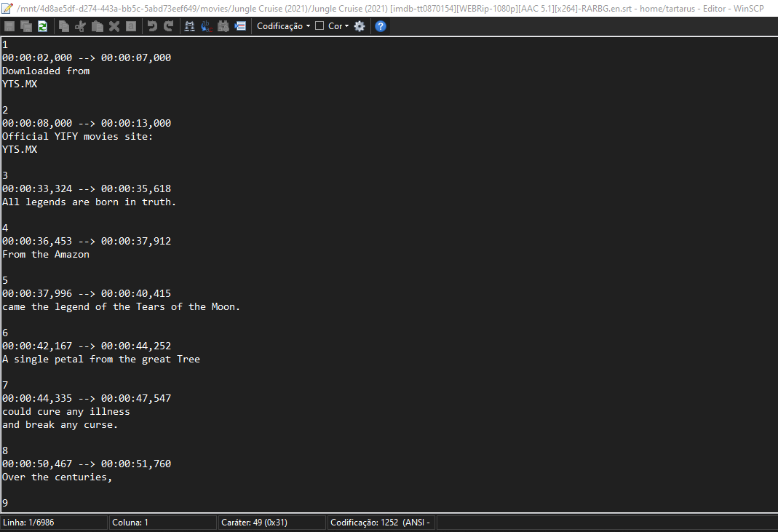The height and width of the screenshot is (532, 778).
Task: Click the 'Codificação: 1252 (ANSI' status entry
Action: click(x=381, y=523)
